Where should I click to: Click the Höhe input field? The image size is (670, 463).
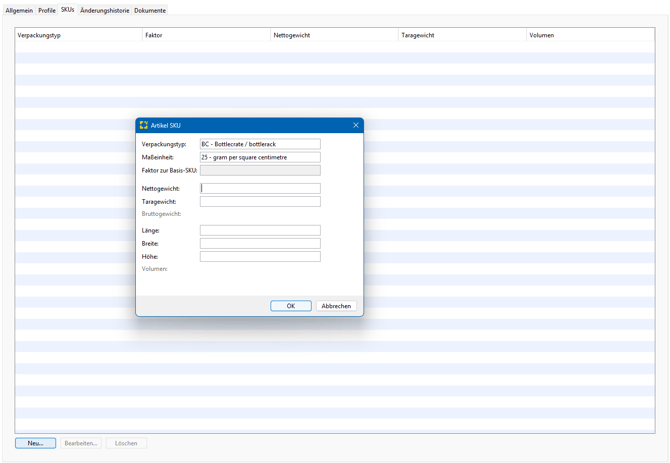tap(260, 256)
